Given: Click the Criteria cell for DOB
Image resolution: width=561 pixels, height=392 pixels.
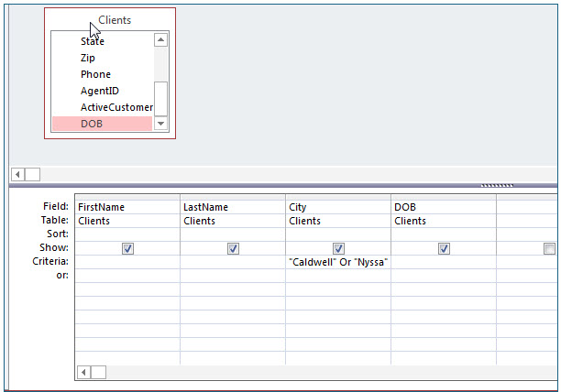Looking at the screenshot, I should coord(444,262).
